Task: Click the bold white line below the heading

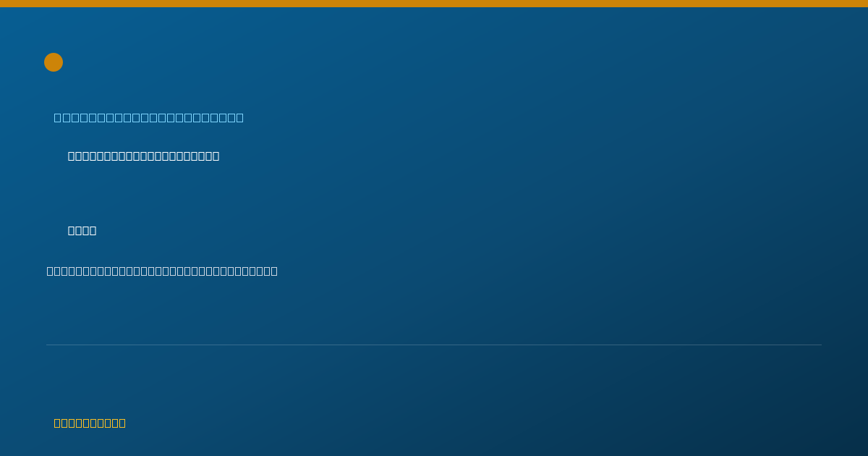Action: click(143, 156)
